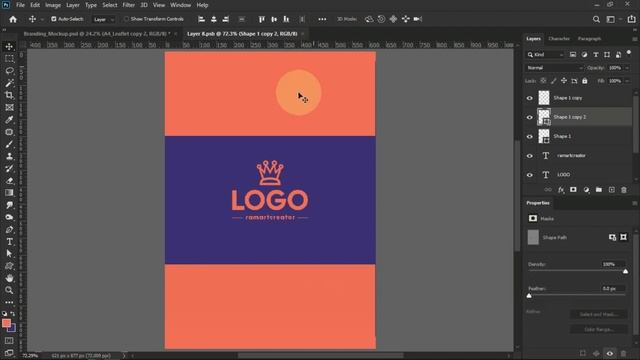
Task: Toggle visibility of Shape 1 layer
Action: [x=529, y=137]
